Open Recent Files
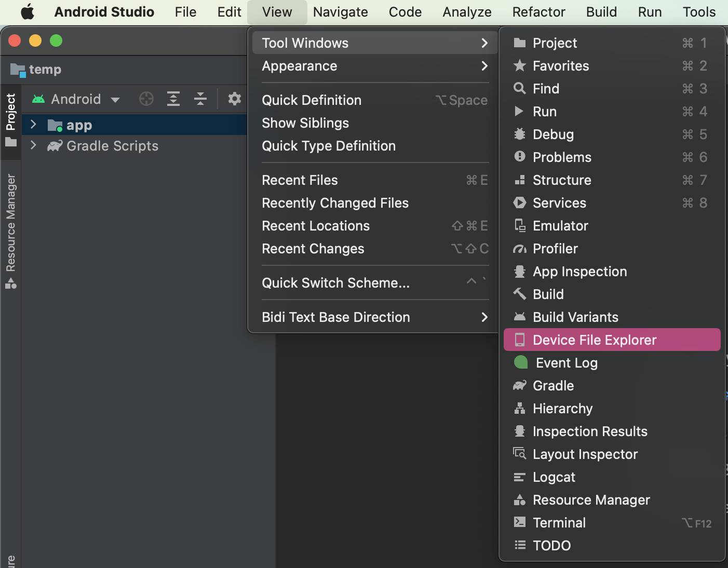This screenshot has width=728, height=568. 374,180
